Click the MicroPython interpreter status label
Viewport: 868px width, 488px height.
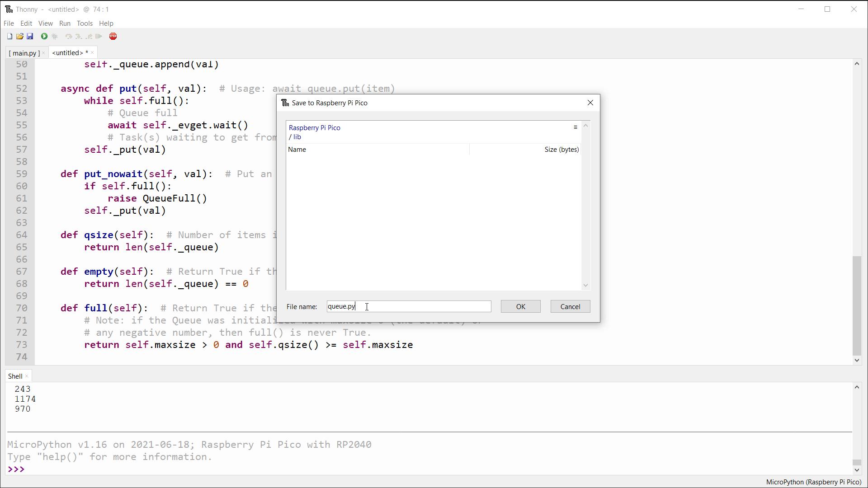click(x=813, y=482)
